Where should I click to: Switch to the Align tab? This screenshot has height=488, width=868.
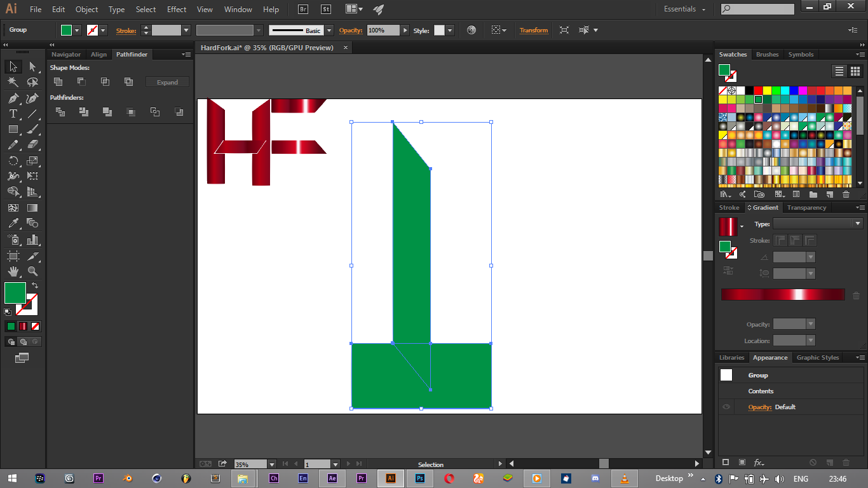(x=98, y=55)
